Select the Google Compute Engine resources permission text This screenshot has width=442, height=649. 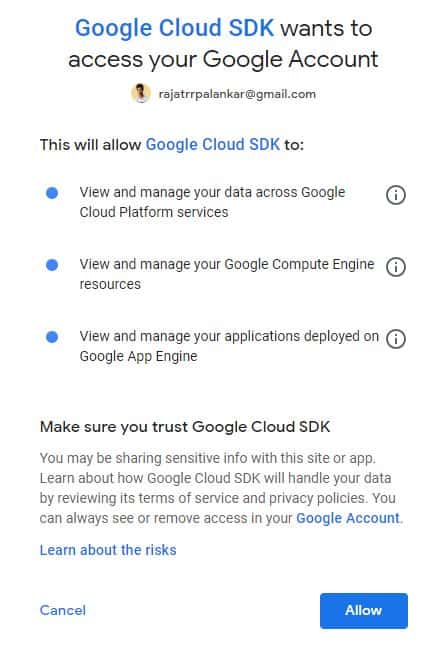point(227,274)
